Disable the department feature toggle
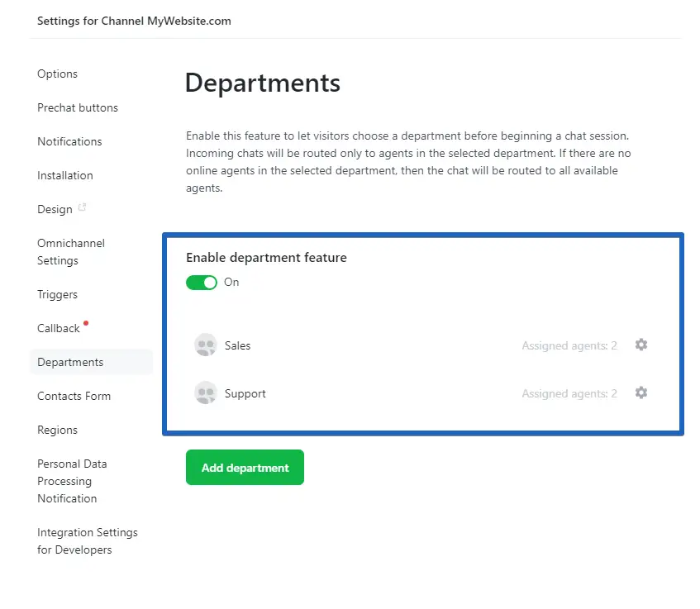This screenshot has height=609, width=700. 201,283
